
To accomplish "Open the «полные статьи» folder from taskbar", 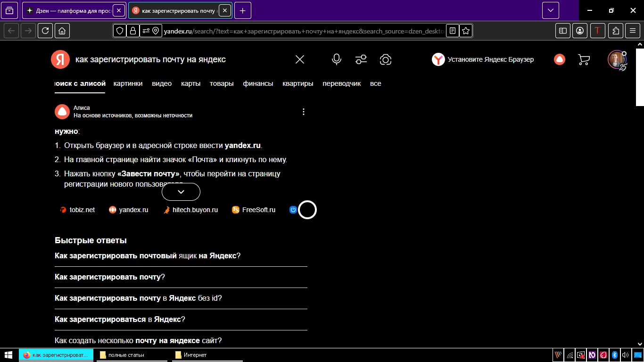I will (132, 355).
